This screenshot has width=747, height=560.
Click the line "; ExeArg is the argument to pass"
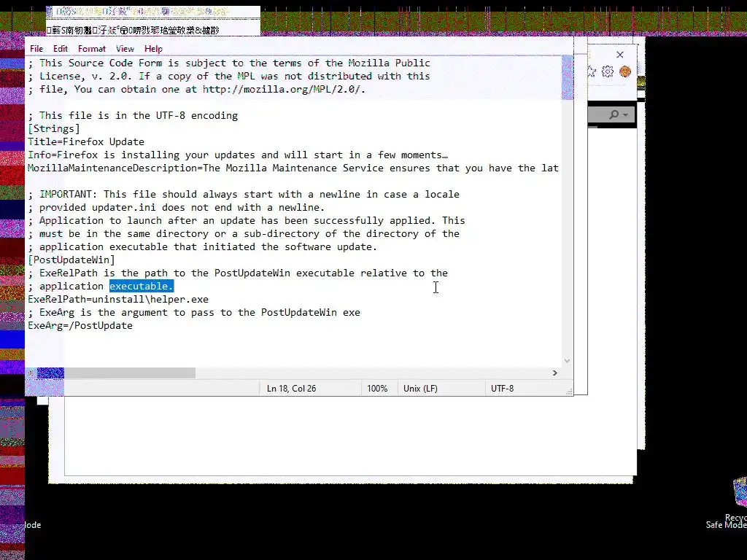194,312
